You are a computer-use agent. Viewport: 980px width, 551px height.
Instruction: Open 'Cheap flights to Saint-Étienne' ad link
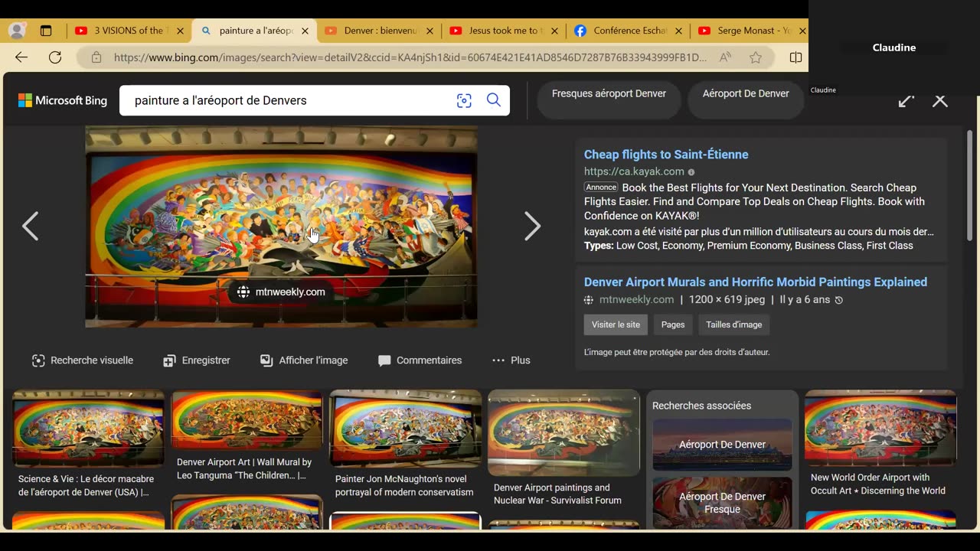point(666,155)
